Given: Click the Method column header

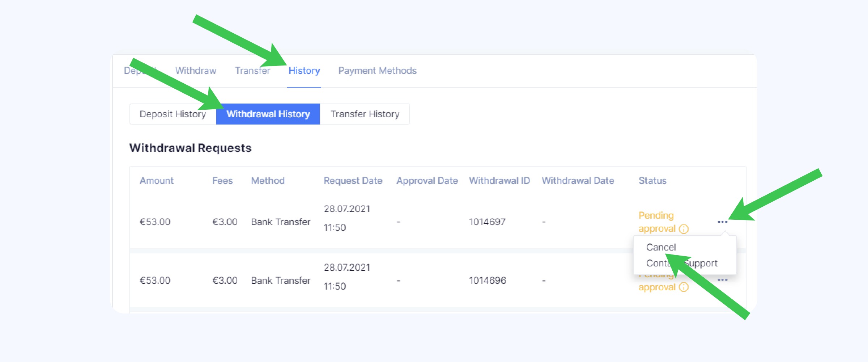Looking at the screenshot, I should click(x=268, y=181).
